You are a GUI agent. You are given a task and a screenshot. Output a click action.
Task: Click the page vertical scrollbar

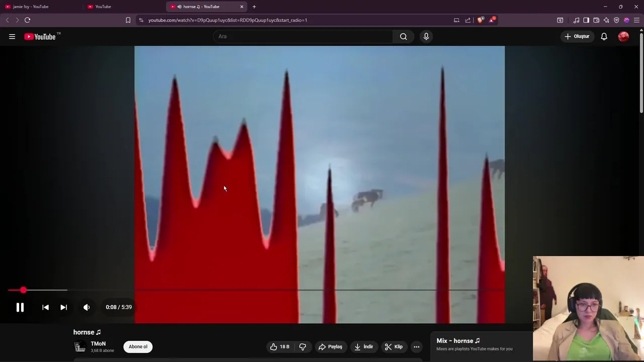click(x=641, y=72)
